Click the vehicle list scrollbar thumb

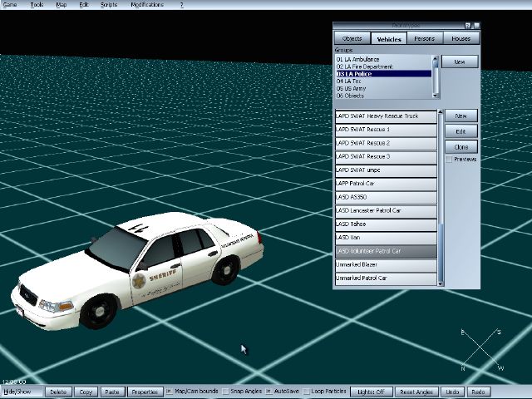tap(441, 253)
